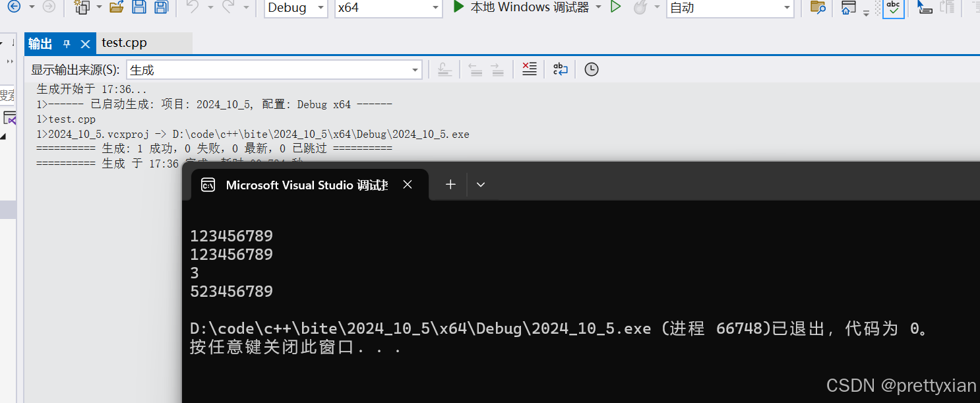Click the '523456789' console output line

click(x=231, y=292)
